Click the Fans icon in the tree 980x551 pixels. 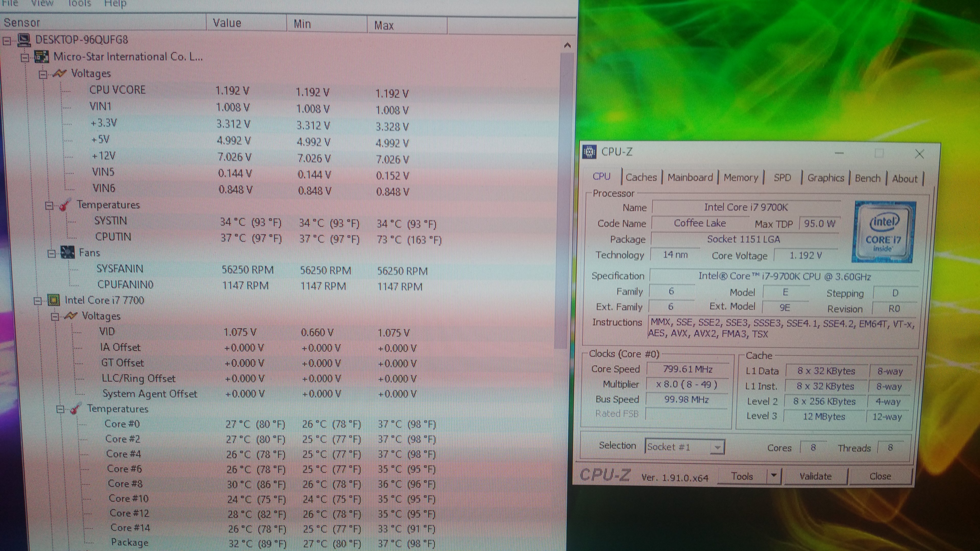(68, 253)
